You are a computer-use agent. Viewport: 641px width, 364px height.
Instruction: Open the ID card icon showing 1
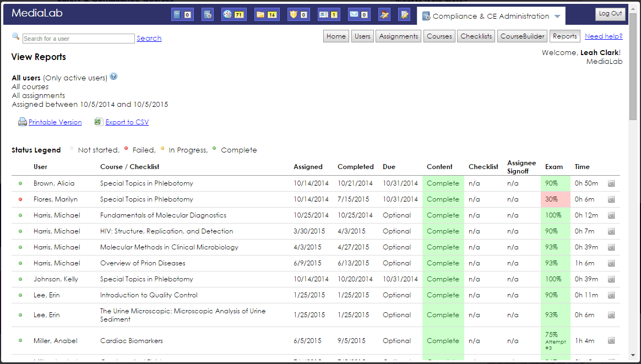tap(329, 15)
